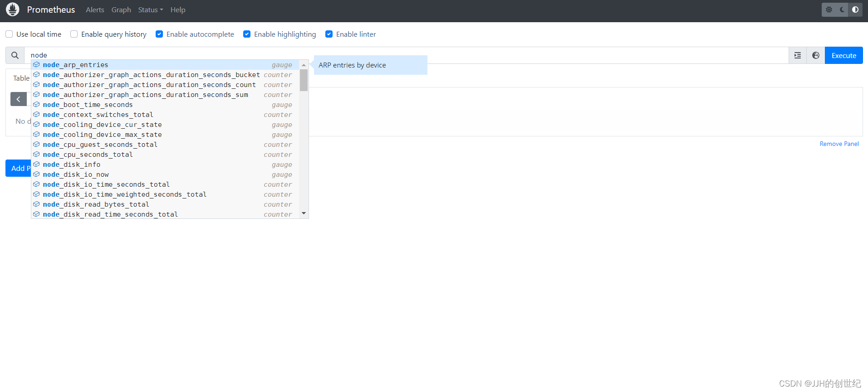
Task: Select the browser-preferred theme contrast icon
Action: click(x=855, y=10)
